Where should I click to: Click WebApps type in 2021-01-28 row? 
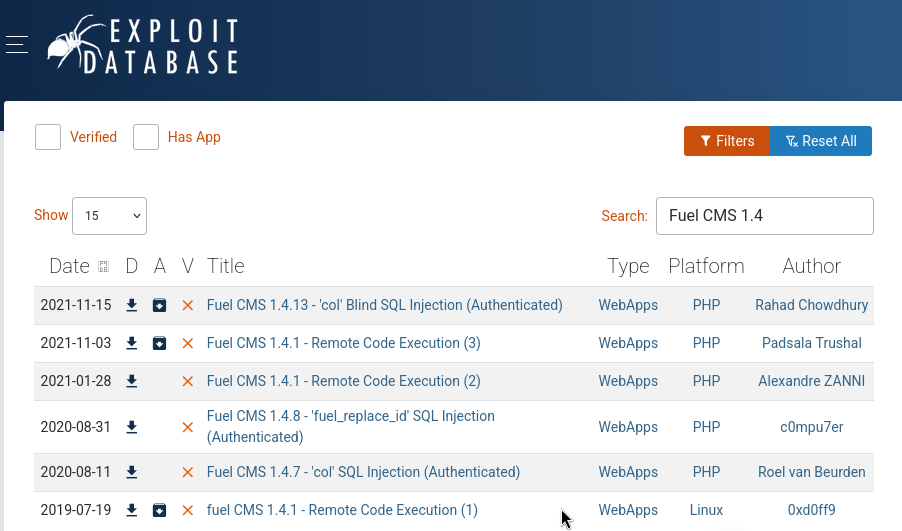(628, 381)
